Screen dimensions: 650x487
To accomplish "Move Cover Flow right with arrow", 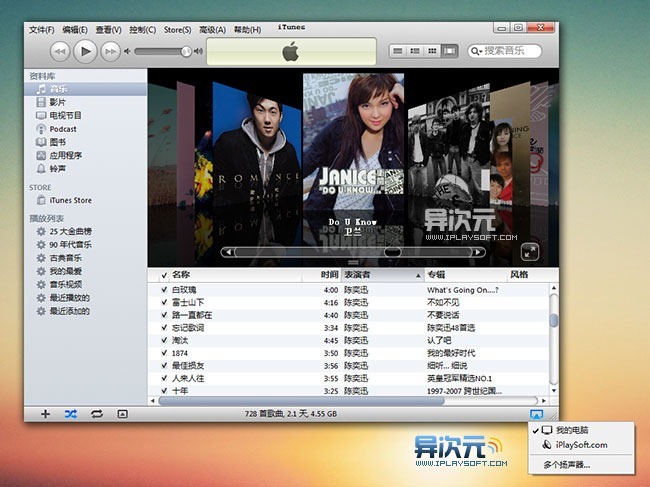I will tap(478, 252).
